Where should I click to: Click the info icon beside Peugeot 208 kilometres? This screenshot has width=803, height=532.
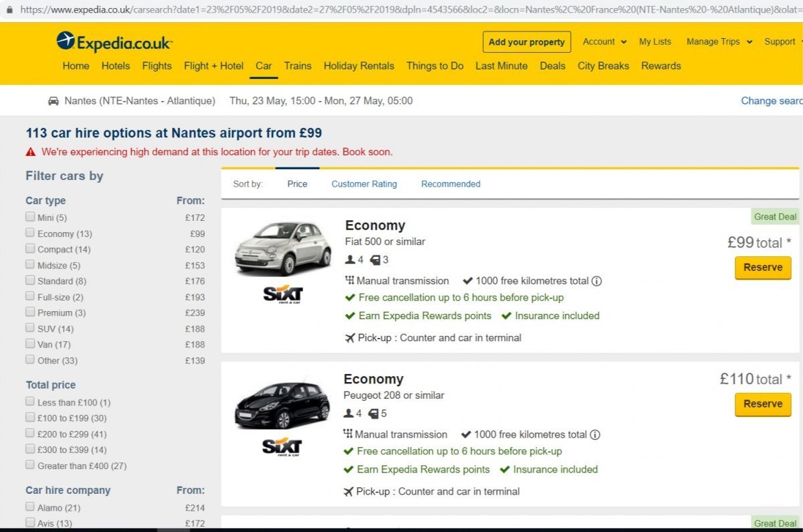tap(595, 434)
